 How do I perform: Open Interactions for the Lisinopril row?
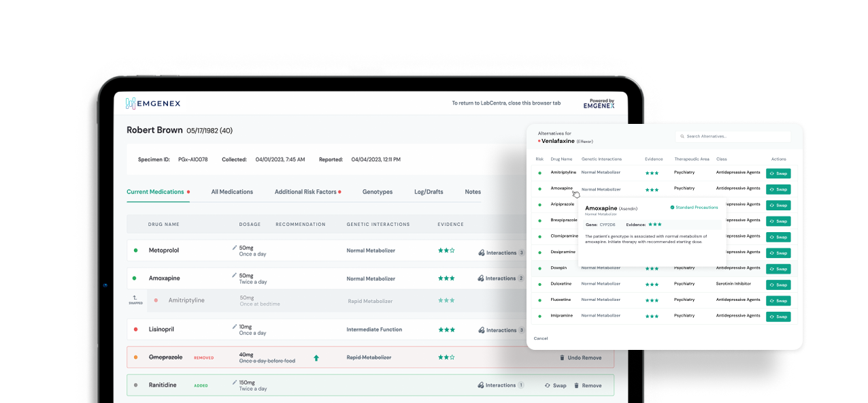[501, 330]
